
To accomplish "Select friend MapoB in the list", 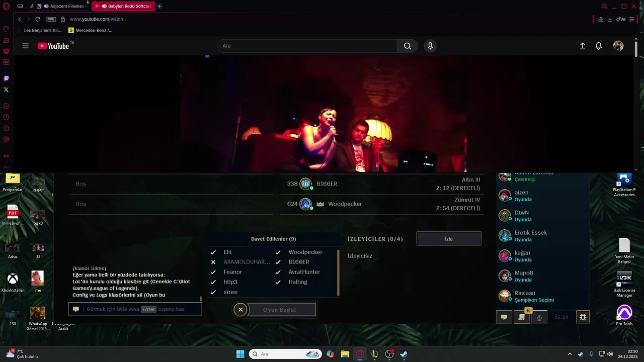I will pos(542,276).
